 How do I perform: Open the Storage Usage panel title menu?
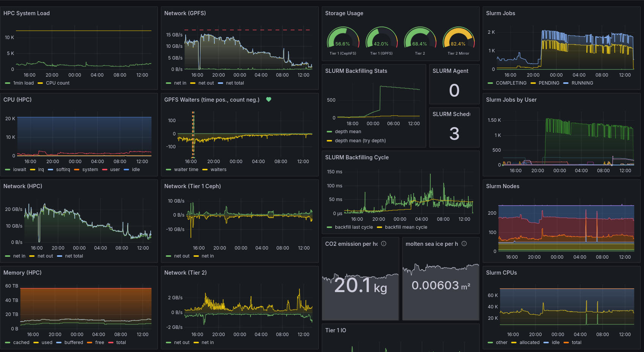344,13
